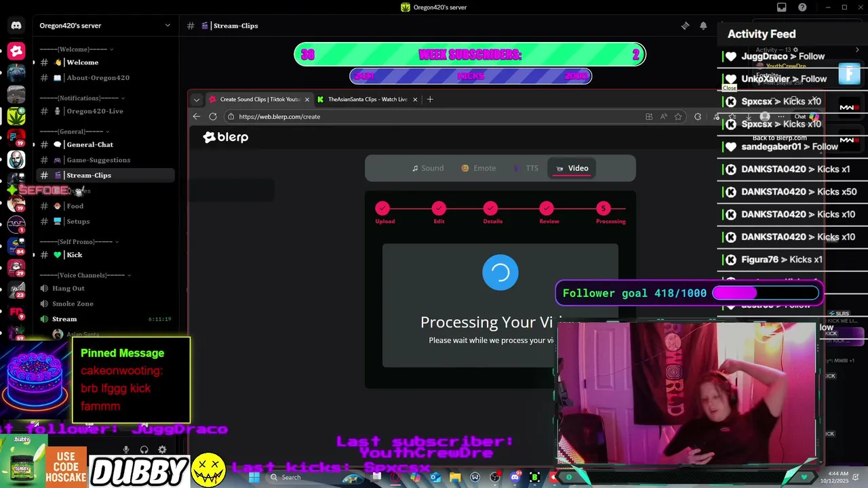Open the Food channel
The height and width of the screenshot is (488, 868).
pos(105,206)
